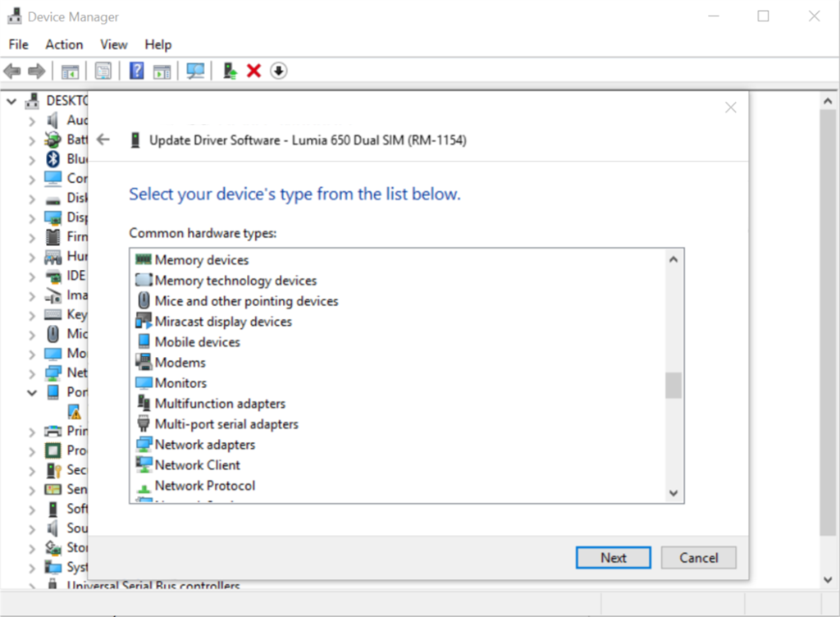Click the Multi-port serial adapters plug icon
This screenshot has height=617, width=840.
144,423
